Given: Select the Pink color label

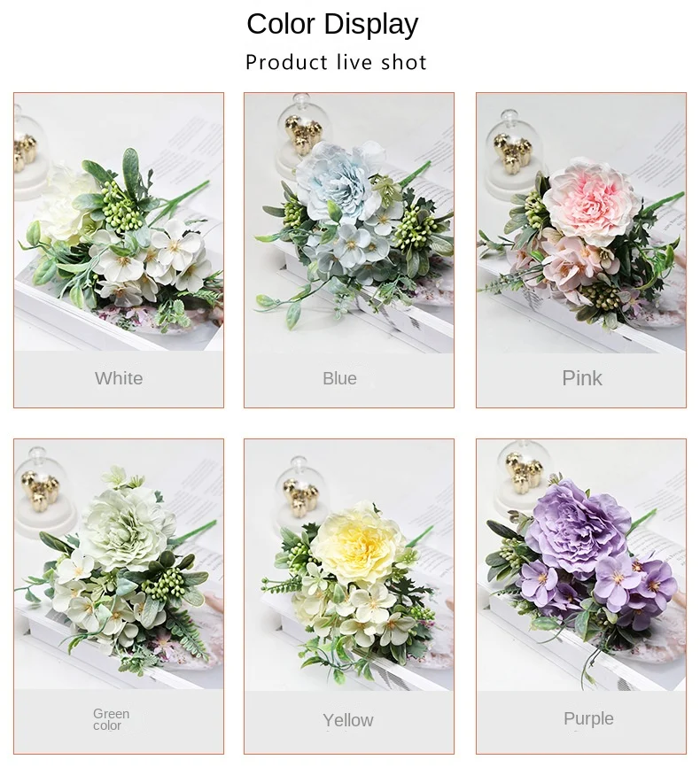Looking at the screenshot, I should coord(582,378).
